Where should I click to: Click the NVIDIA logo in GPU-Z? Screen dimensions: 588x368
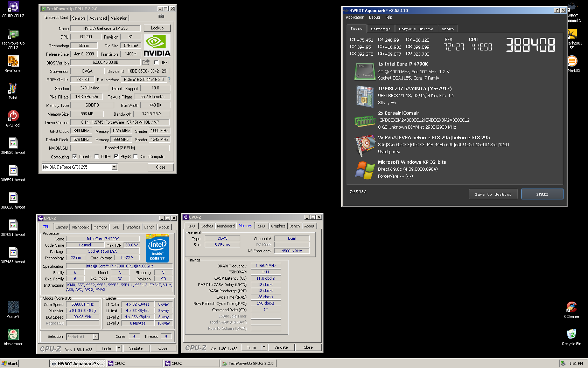point(157,45)
